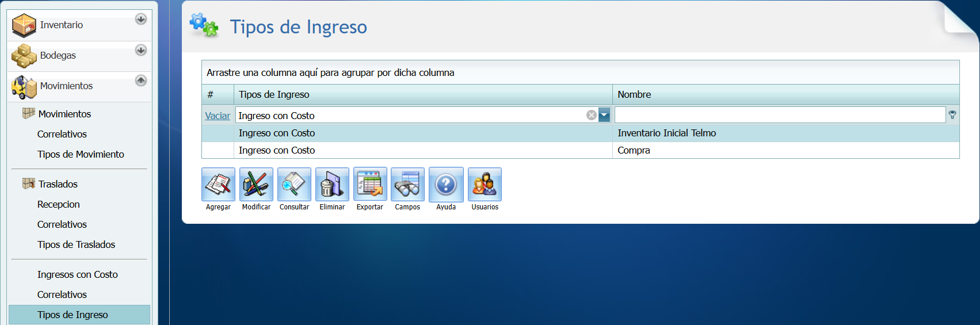The height and width of the screenshot is (325, 980).
Task: Click the Tipos de Ingreso gears icon
Action: tap(204, 25)
